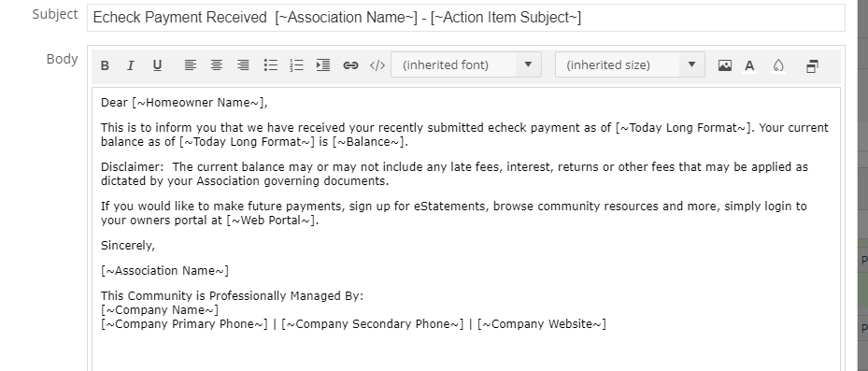The width and height of the screenshot is (868, 371).
Task: Open the inherited size dropdown
Action: (x=630, y=64)
